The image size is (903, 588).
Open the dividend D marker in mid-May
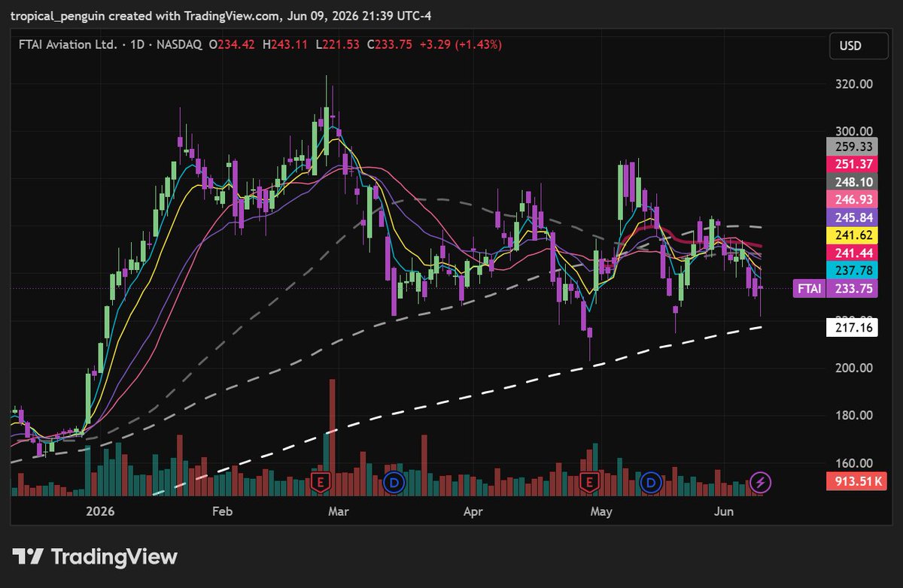pyautogui.click(x=652, y=481)
